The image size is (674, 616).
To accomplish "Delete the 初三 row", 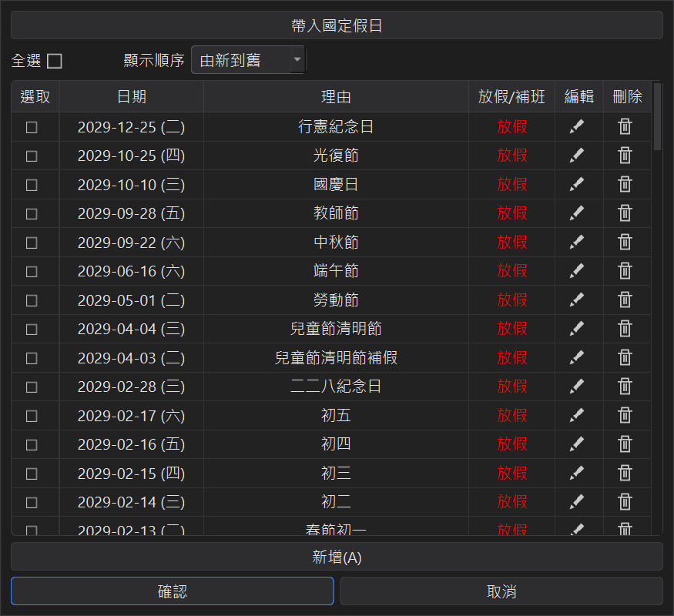I will (x=625, y=473).
